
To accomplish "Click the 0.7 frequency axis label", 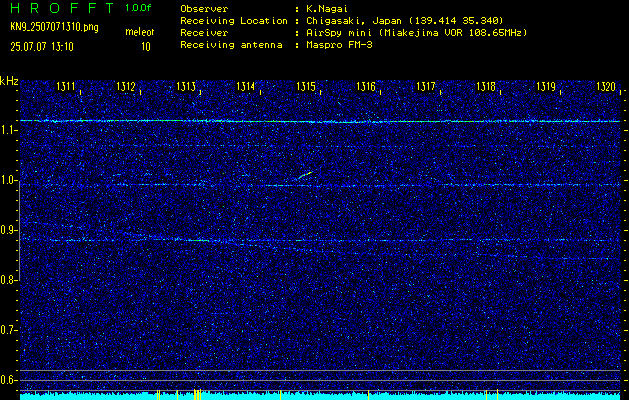I will (x=7, y=330).
